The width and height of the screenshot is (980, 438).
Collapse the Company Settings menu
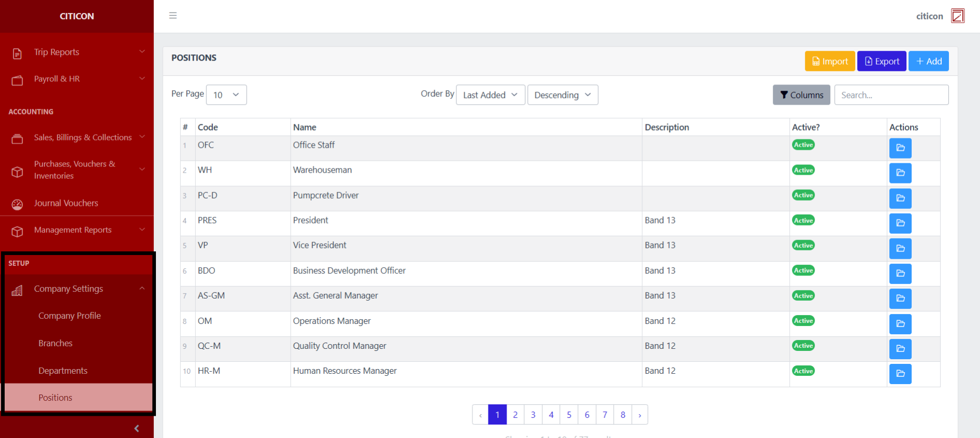coord(142,288)
